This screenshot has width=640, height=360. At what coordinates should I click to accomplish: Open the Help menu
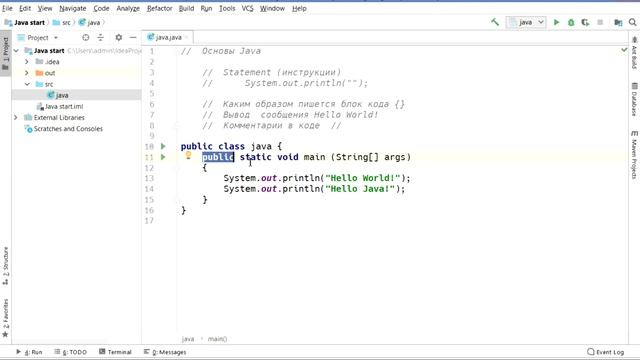(299, 8)
